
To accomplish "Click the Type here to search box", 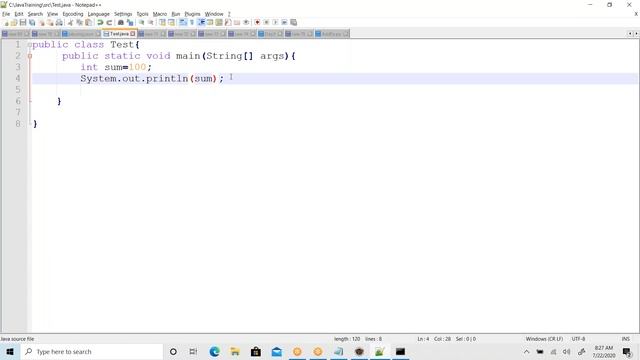I will click(91, 352).
